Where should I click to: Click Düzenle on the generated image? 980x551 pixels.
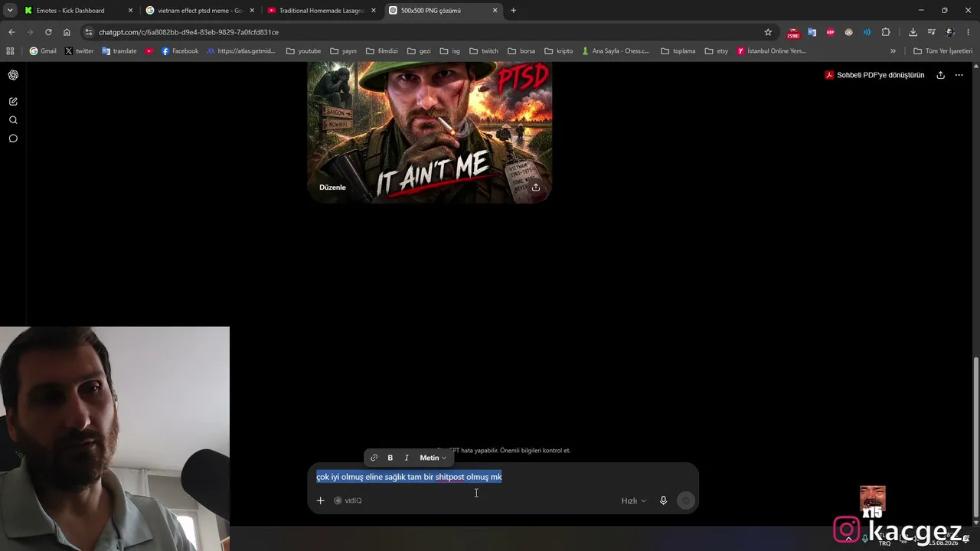(x=332, y=187)
